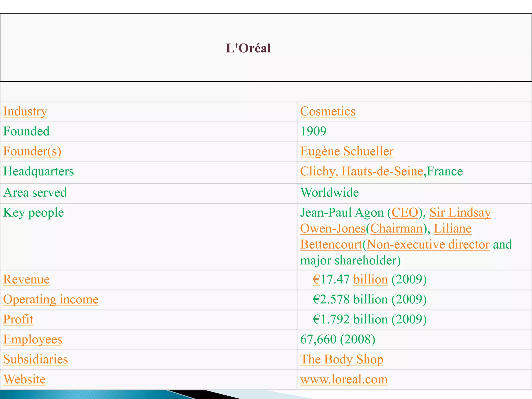Screen dimensions: 532x399
Task: Click Non-executive director link
Action: (x=428, y=244)
